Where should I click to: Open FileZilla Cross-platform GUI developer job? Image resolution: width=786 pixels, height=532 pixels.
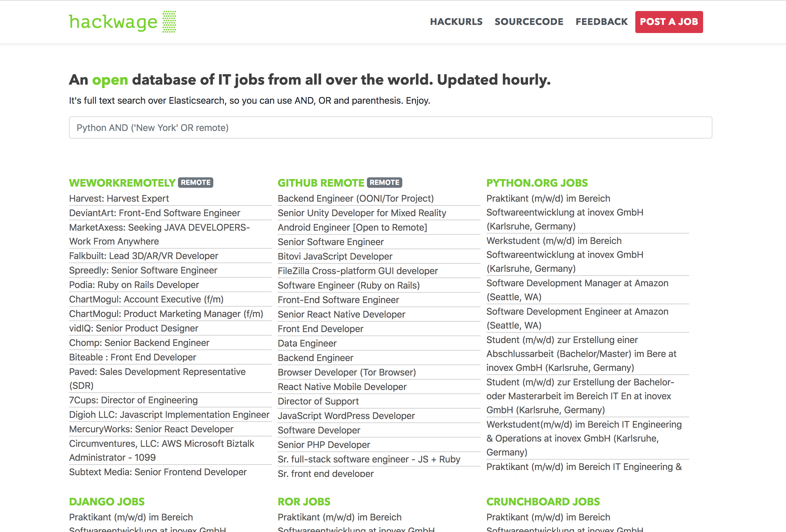point(357,271)
